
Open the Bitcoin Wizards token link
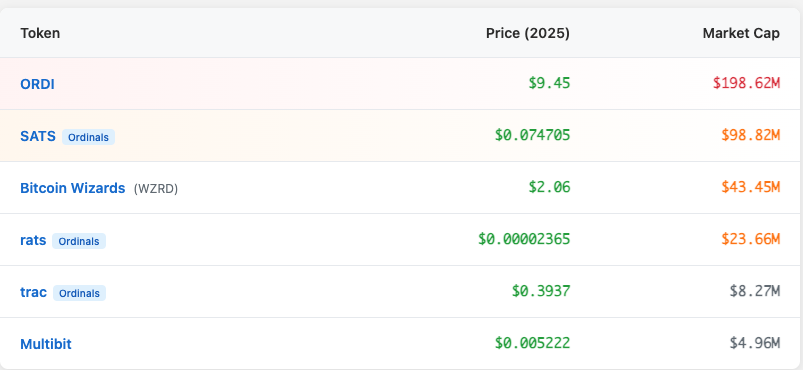[73, 188]
